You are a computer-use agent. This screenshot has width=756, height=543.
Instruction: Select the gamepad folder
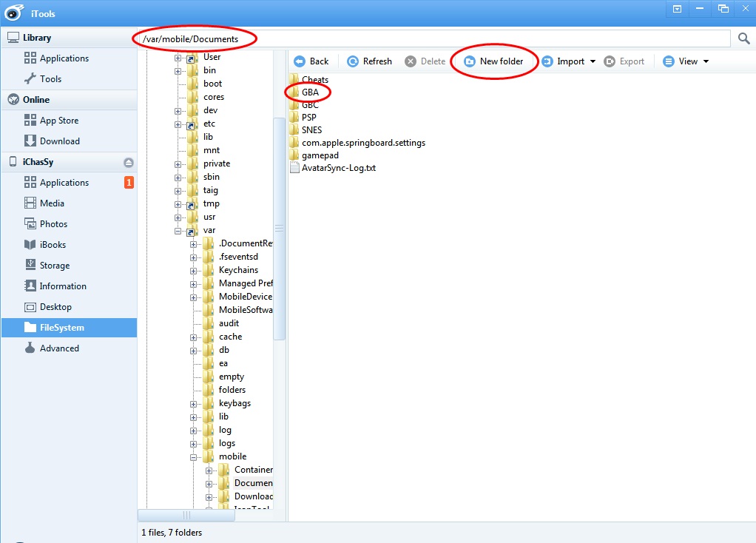pyautogui.click(x=320, y=155)
